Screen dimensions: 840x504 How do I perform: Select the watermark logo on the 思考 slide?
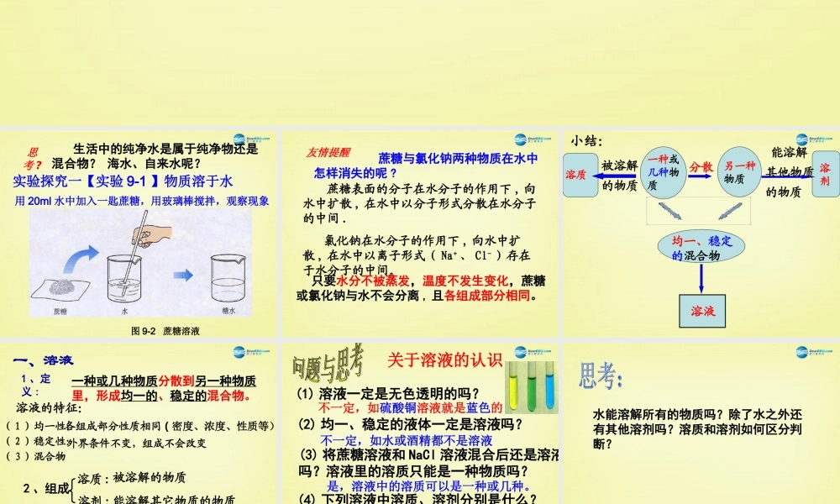click(x=801, y=351)
